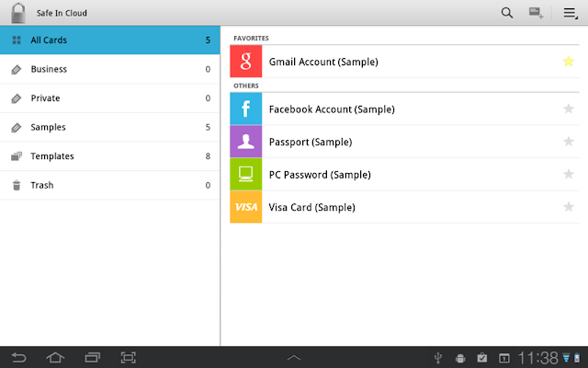Open the search magnifier icon
The height and width of the screenshot is (368, 588).
click(x=507, y=13)
